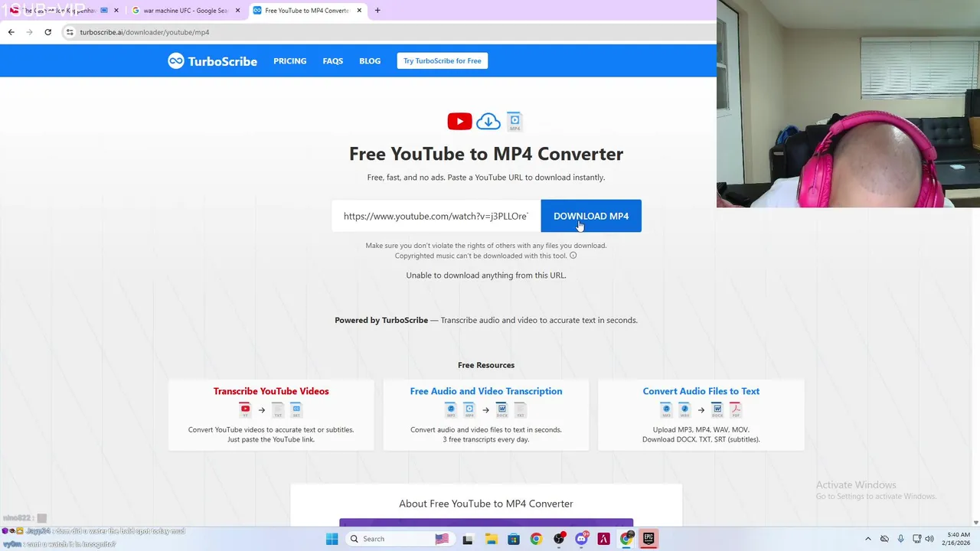Show hidden system tray icons
Screen dimensions: 980x551
pyautogui.click(x=867, y=539)
